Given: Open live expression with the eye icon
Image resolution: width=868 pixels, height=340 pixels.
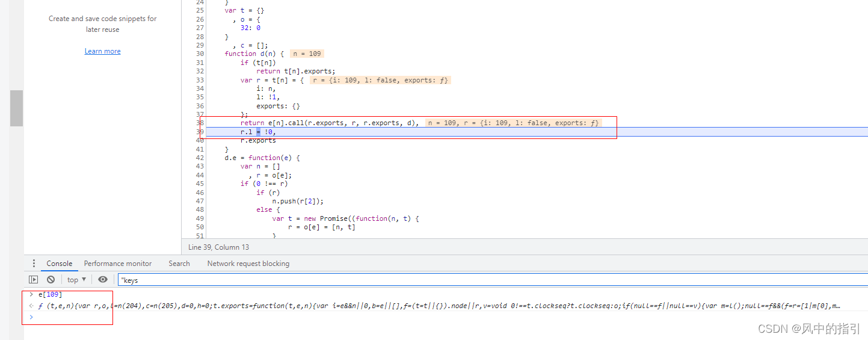Looking at the screenshot, I should 103,279.
